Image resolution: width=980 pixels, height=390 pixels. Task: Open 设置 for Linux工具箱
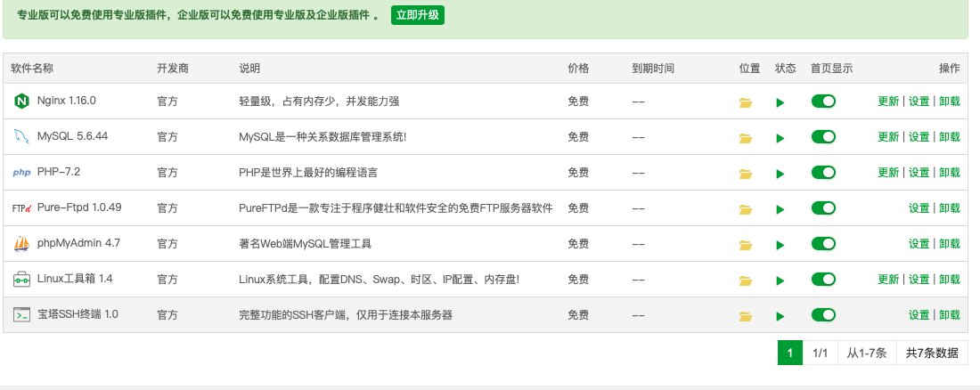click(919, 280)
